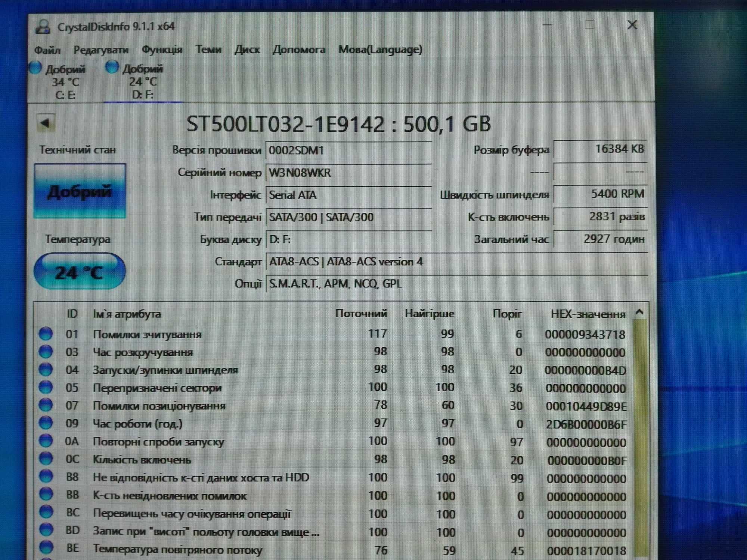Screen dimensions: 747x560
Task: Minimize the CrystalDiskInfo window
Action: 548,25
